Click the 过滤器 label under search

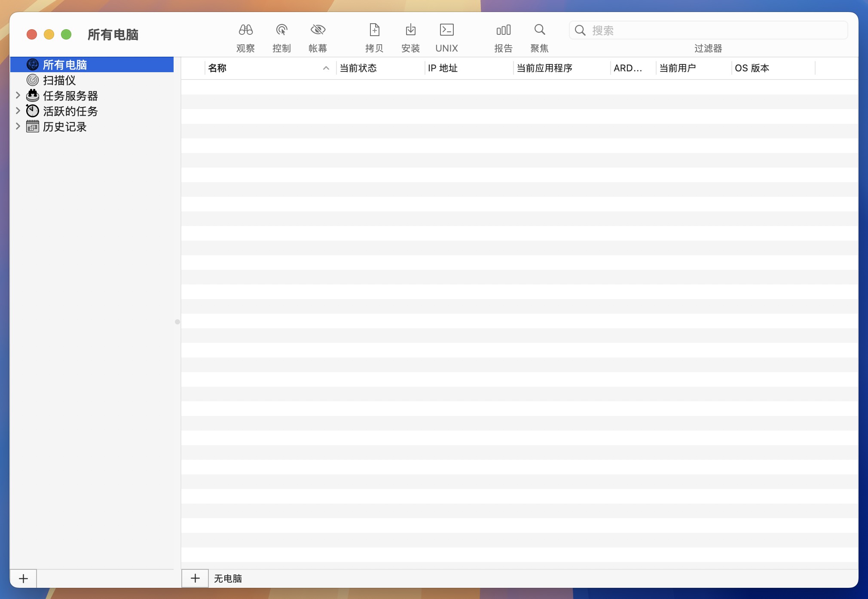pos(708,49)
